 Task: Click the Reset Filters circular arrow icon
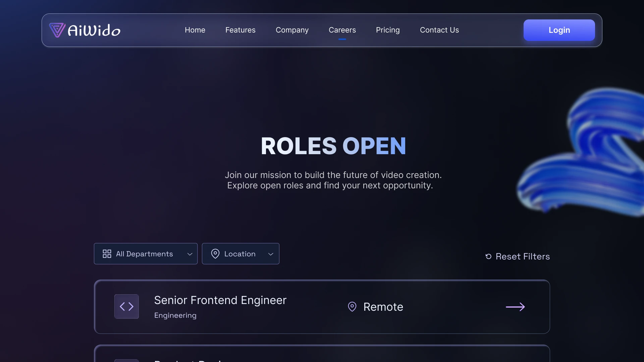[x=488, y=256]
